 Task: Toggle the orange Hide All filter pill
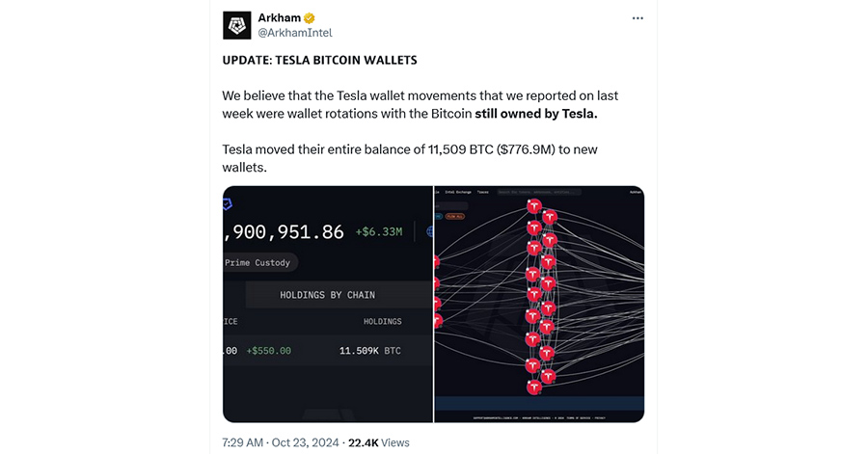click(x=455, y=216)
